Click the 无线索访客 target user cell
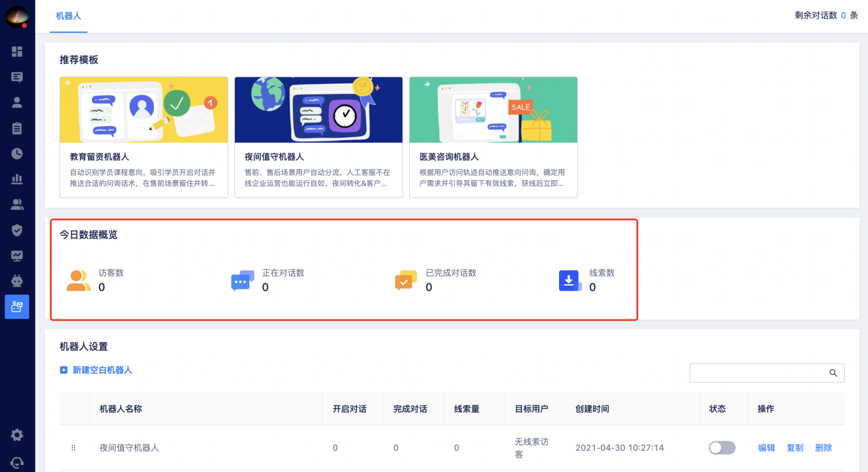This screenshot has width=868, height=472. [x=531, y=448]
